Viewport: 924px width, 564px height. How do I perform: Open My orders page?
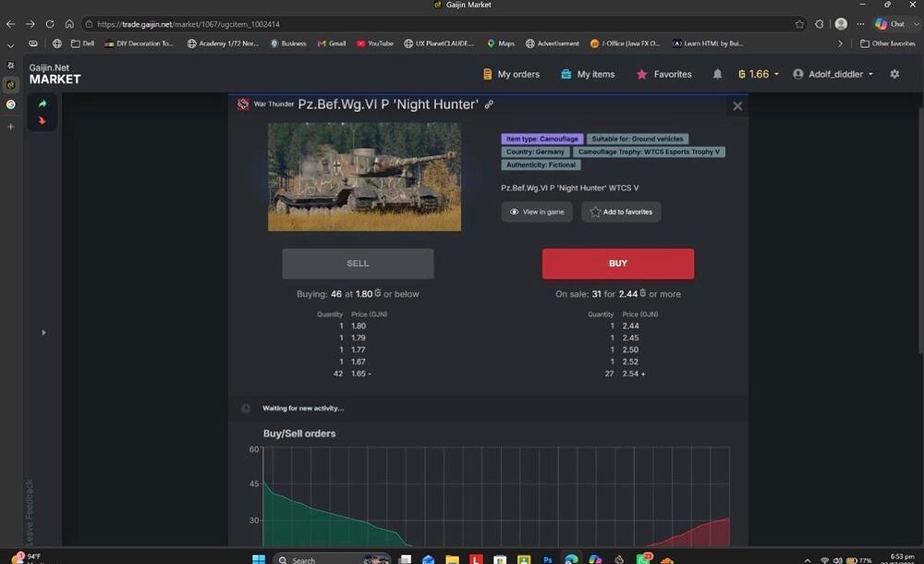[511, 74]
